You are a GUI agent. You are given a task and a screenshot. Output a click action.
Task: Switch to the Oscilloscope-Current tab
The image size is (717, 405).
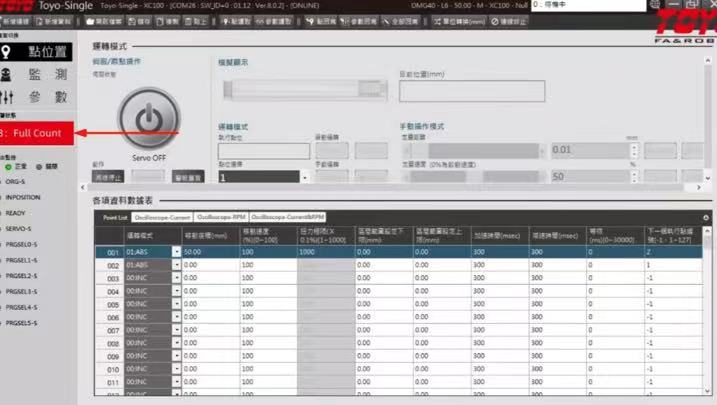[162, 216]
